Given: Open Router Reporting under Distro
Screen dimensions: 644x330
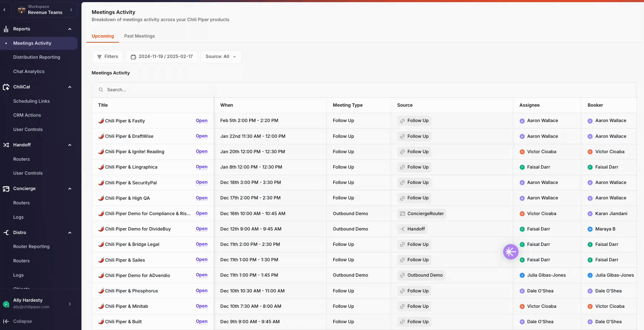Looking at the screenshot, I should coord(31,247).
